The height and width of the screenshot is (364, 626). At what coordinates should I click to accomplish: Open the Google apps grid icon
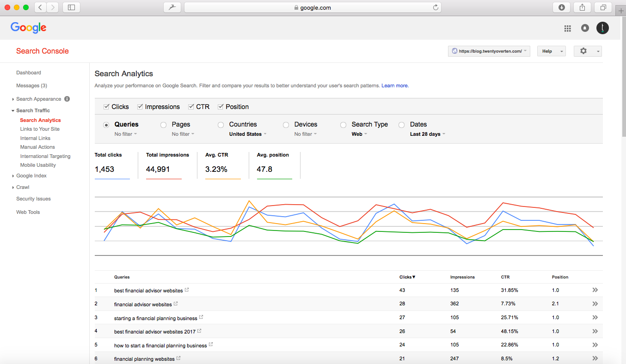[568, 28]
